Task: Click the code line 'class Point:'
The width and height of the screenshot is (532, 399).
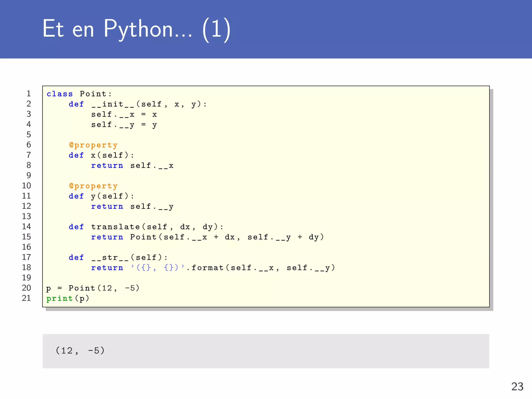Action: coord(79,94)
